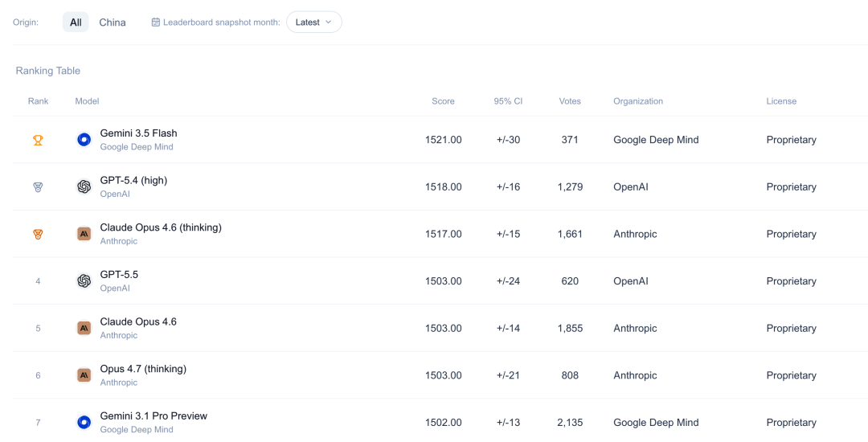Open the Opus 4.7 (thinking) model name
Viewport: 868px width, 442px height.
coord(143,368)
